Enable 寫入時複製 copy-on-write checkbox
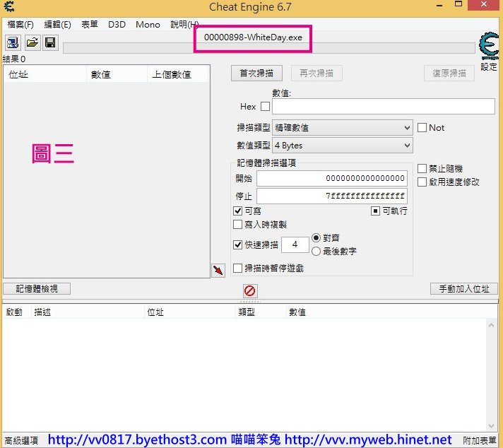The height and width of the screenshot is (448, 503). [237, 224]
